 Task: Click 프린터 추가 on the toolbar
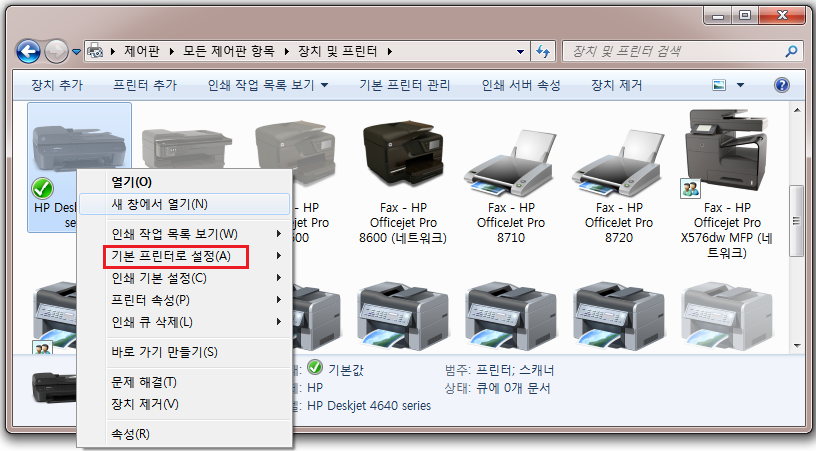tap(145, 85)
